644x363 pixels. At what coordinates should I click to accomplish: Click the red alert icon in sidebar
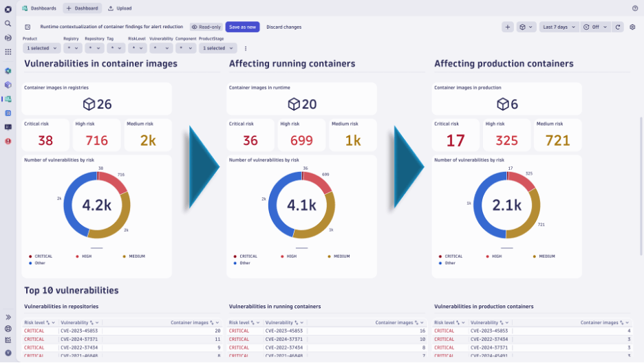(x=8, y=141)
